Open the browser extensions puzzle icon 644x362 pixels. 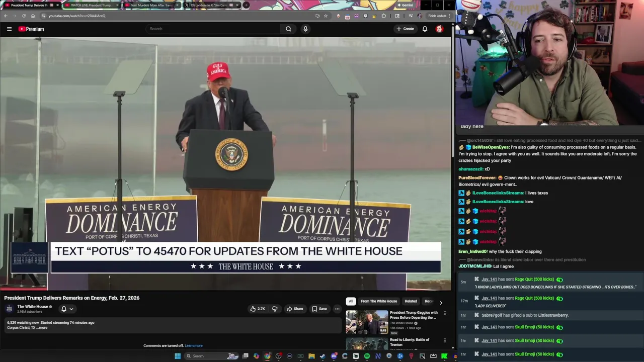tap(384, 16)
